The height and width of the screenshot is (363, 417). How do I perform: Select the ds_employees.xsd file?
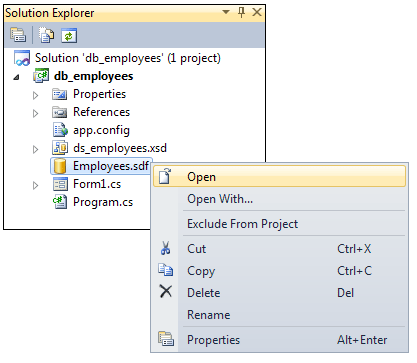[x=120, y=148]
